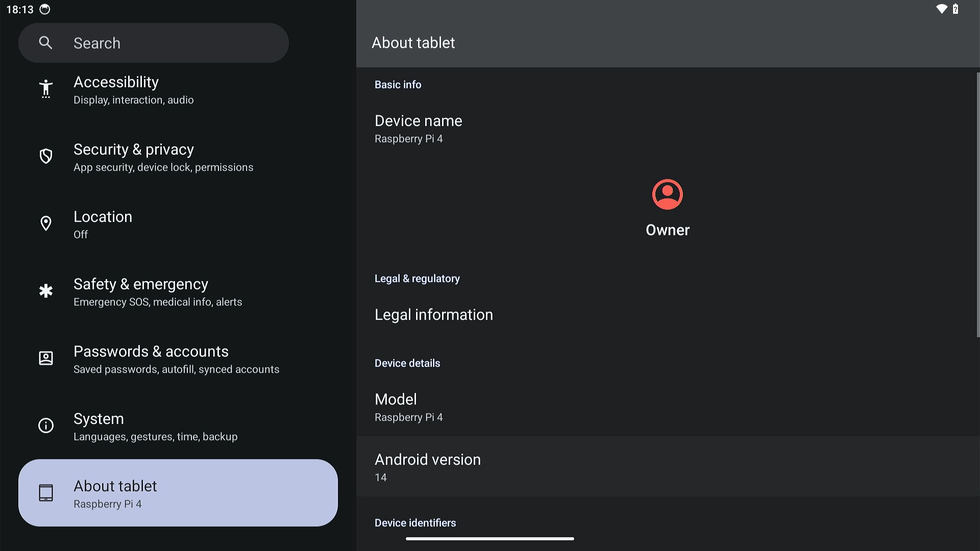Open Security & privacy settings
Image resolution: width=980 pixels, height=551 pixels.
coord(178,157)
